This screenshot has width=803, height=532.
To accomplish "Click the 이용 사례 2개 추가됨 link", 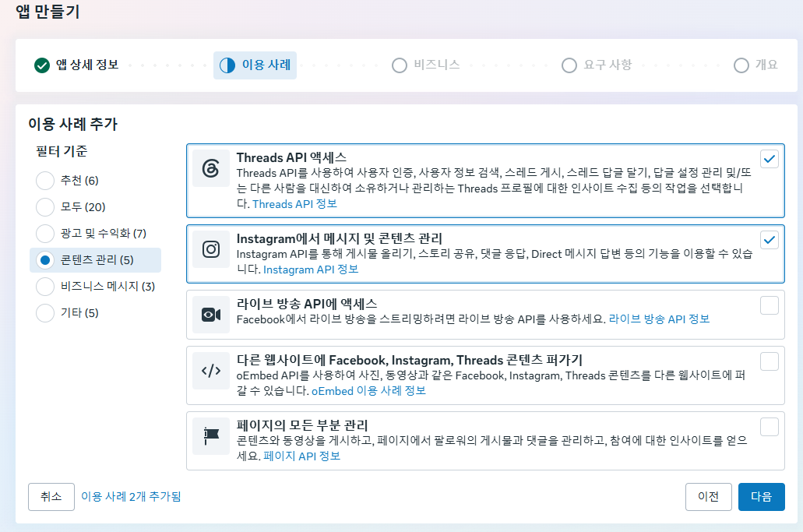I will (x=131, y=497).
